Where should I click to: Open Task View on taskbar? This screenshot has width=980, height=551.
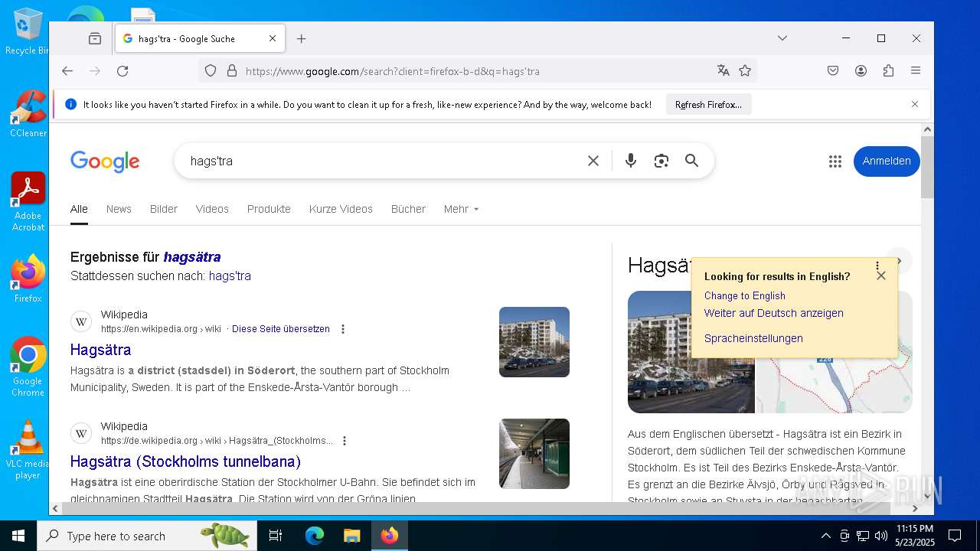coord(276,536)
